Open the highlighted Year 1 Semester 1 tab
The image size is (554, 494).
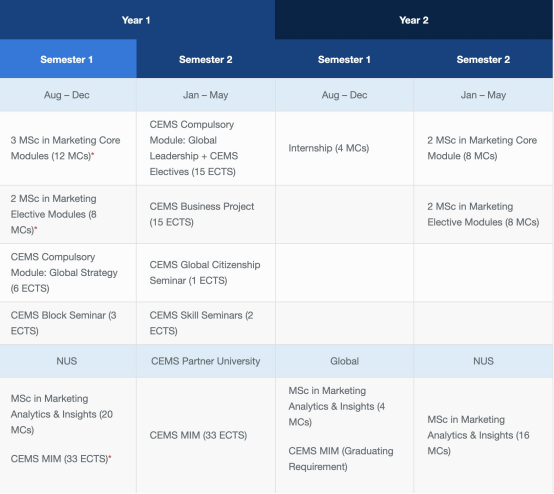68,59
